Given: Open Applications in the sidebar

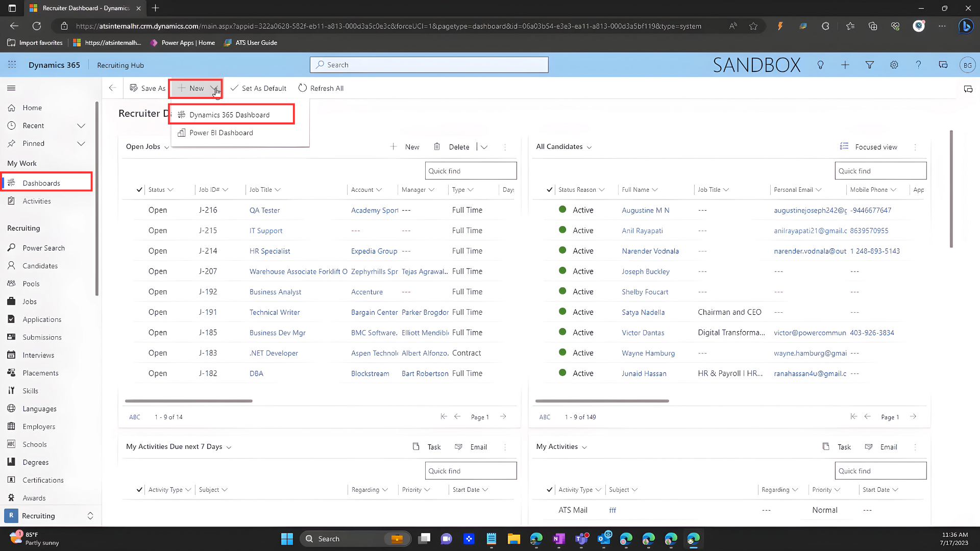Looking at the screenshot, I should [x=42, y=319].
